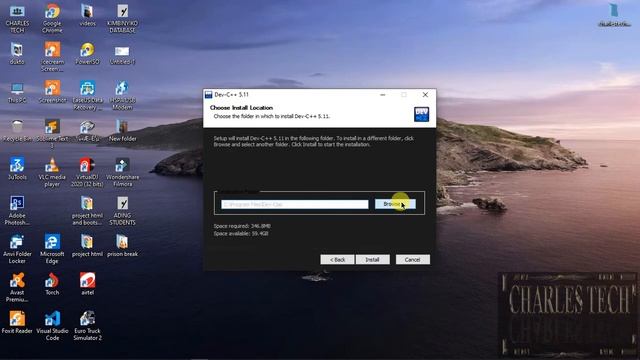This screenshot has height=360, width=640.
Task: Select the Foxit Reader desktop shortcut
Action: (x=17, y=323)
